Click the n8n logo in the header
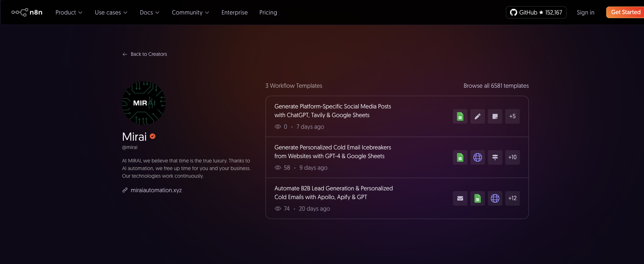Viewport: 644px width, 264px height. [27, 12]
